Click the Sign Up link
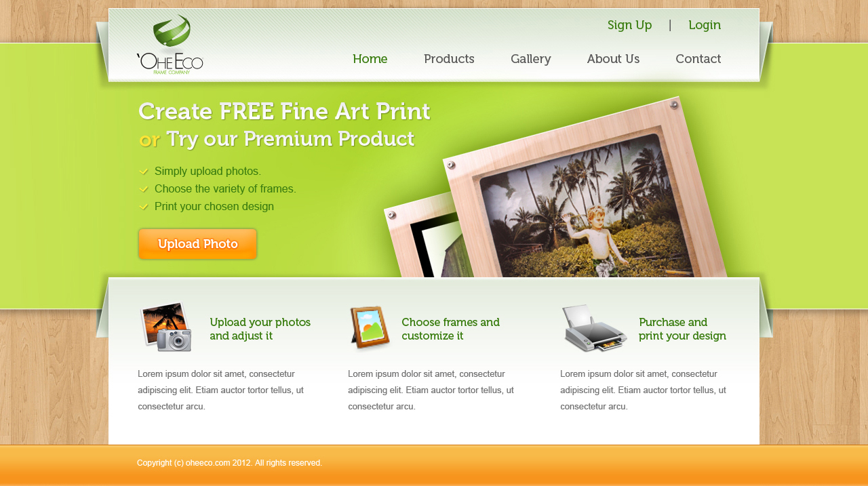This screenshot has height=486, width=868. click(x=630, y=25)
